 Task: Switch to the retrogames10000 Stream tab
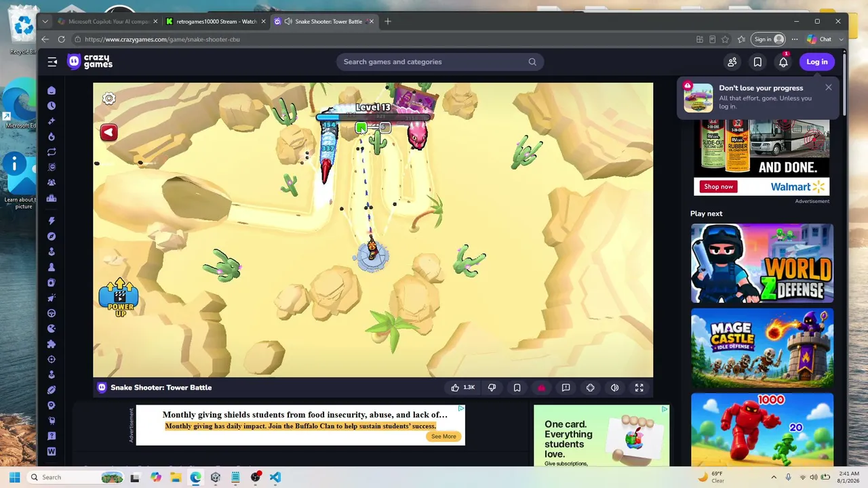point(216,22)
